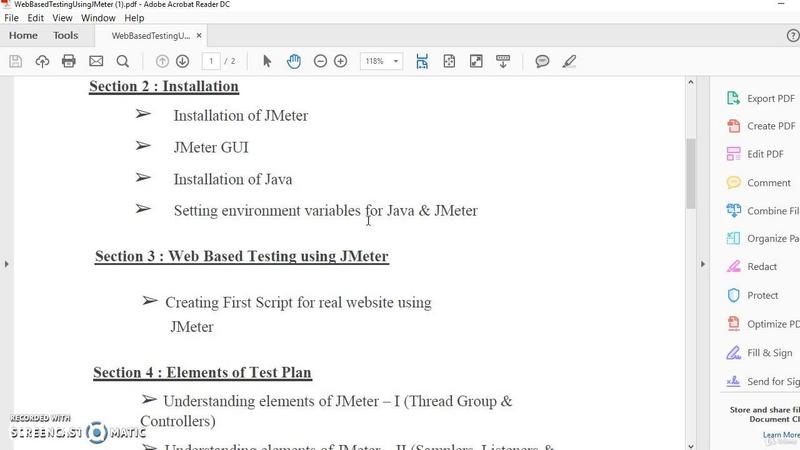
Task: Minimize the Acrobat Reader window
Action: click(781, 4)
